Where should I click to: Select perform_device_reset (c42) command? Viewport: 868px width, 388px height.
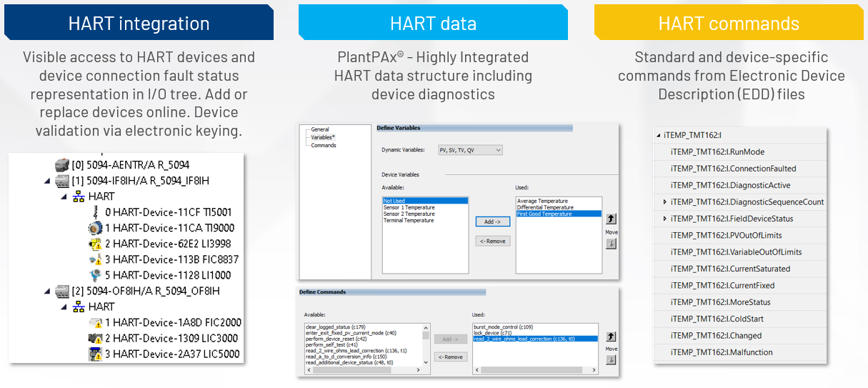[335, 339]
